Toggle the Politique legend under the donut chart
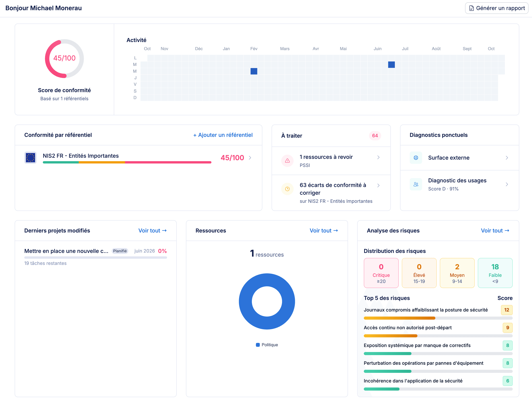Image resolution: width=532 pixels, height=406 pixels. [267, 345]
